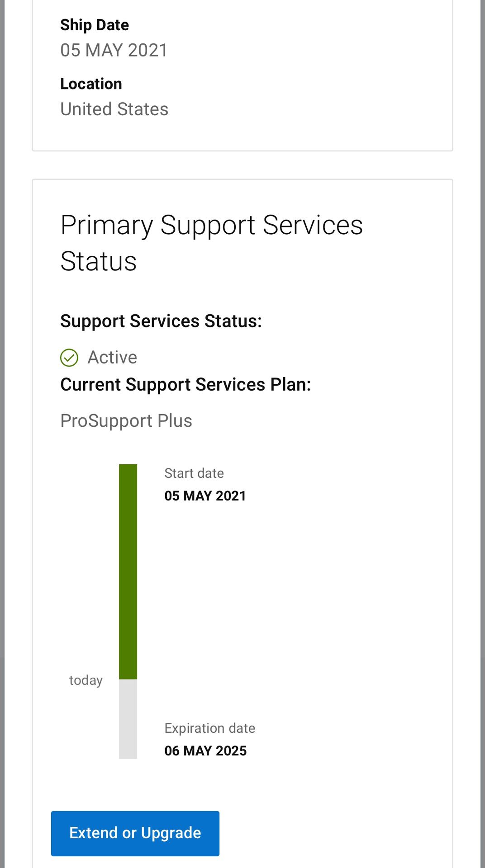
Task: Click the word Upgrade on the blue button
Action: tap(171, 833)
